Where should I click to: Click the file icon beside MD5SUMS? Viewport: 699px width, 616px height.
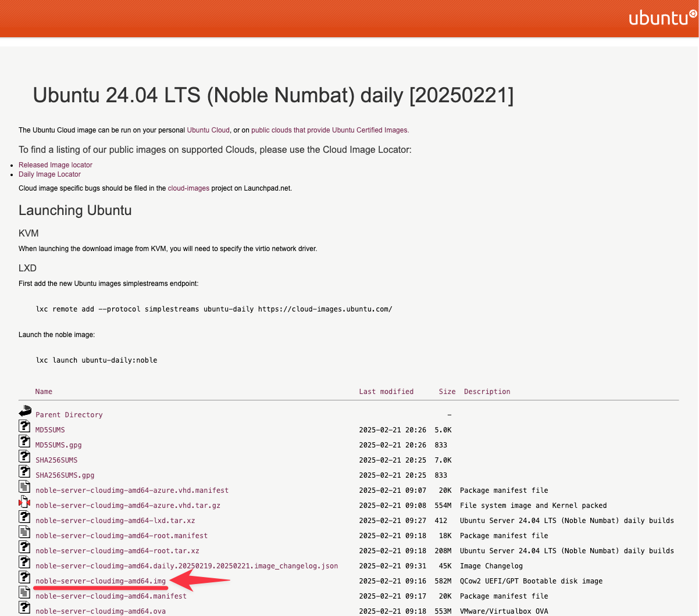point(24,426)
